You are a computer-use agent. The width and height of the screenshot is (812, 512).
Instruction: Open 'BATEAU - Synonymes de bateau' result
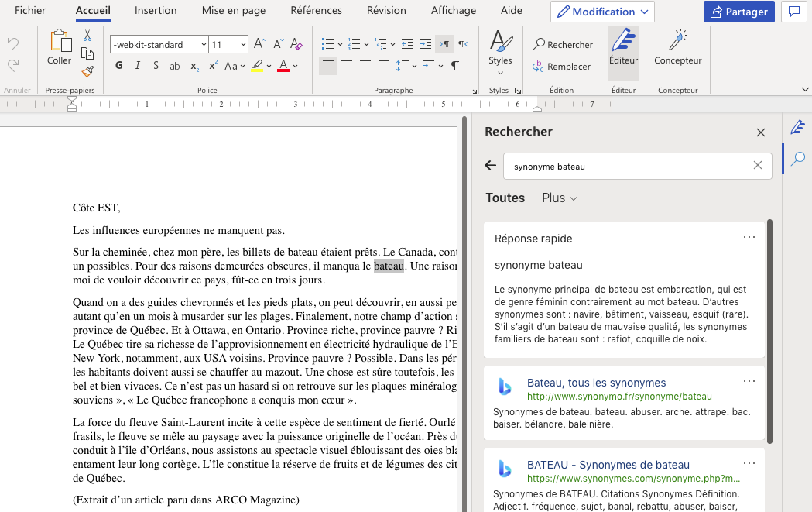coord(608,465)
